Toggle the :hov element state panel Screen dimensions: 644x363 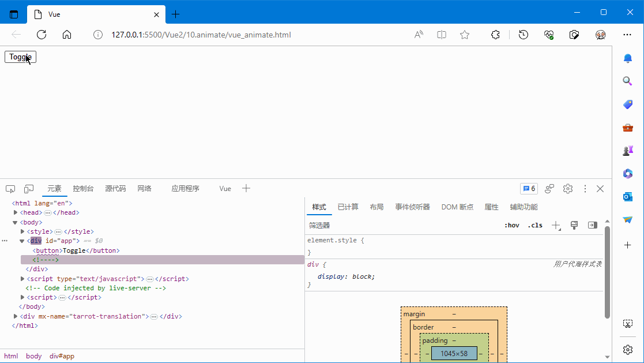pos(512,225)
